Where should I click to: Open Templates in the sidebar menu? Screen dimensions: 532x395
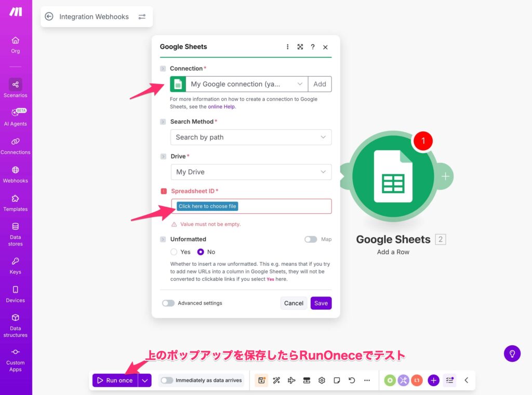[x=16, y=203]
